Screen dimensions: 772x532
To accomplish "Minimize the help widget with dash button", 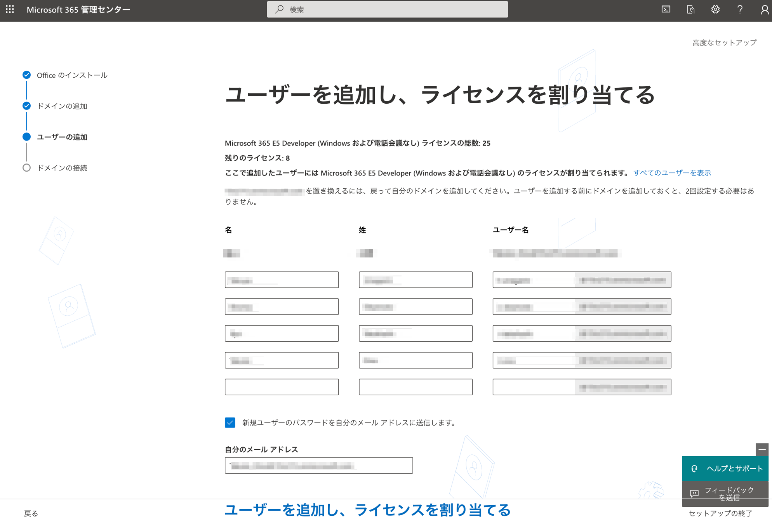I will [x=762, y=450].
